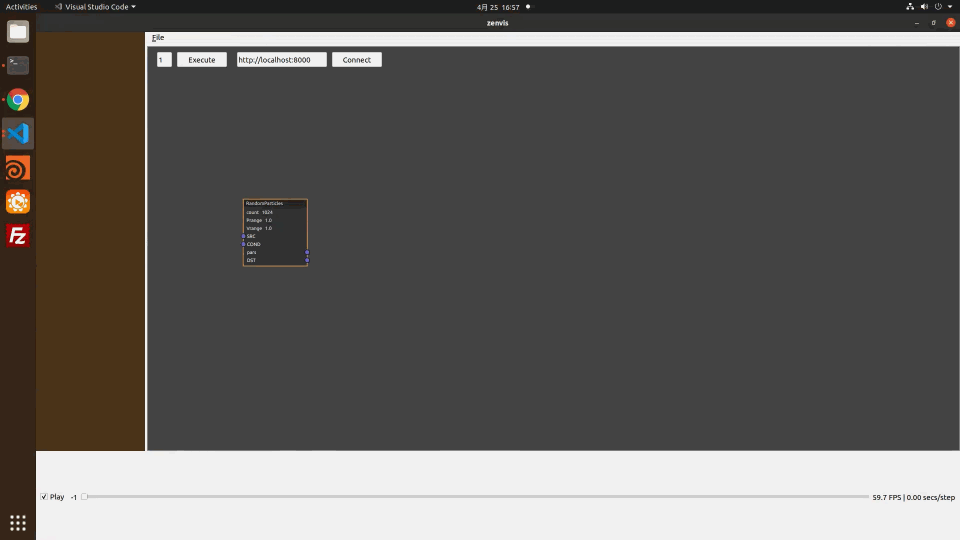Open power icon in top bar
The image size is (960, 540).
pos(938,7)
